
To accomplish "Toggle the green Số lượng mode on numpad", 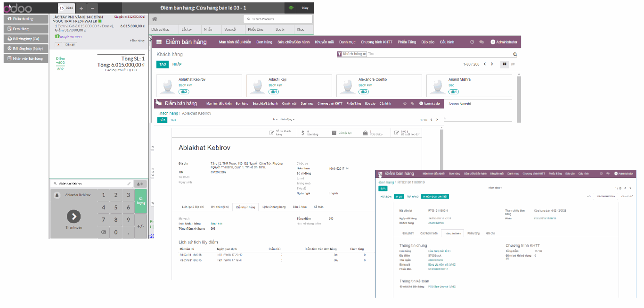I will coord(140,201).
